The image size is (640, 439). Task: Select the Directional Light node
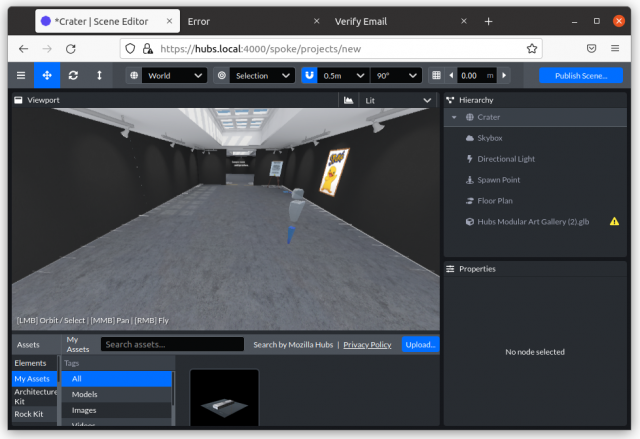505,159
